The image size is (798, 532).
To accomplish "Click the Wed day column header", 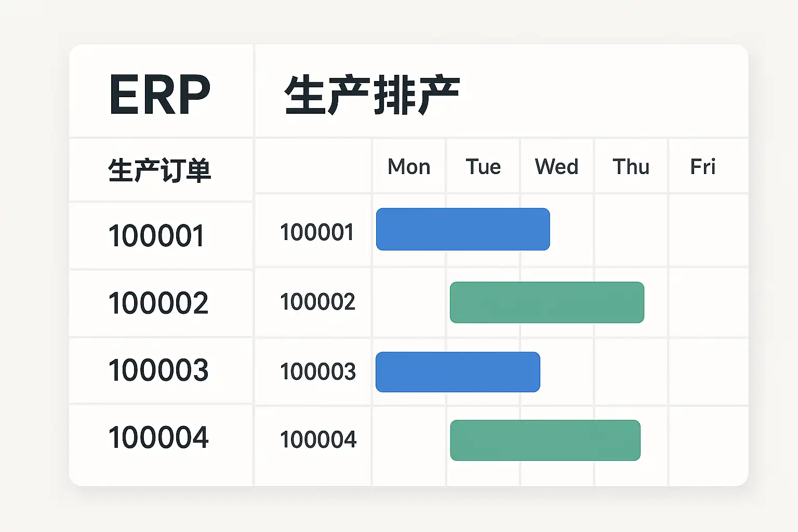I will click(x=556, y=167).
